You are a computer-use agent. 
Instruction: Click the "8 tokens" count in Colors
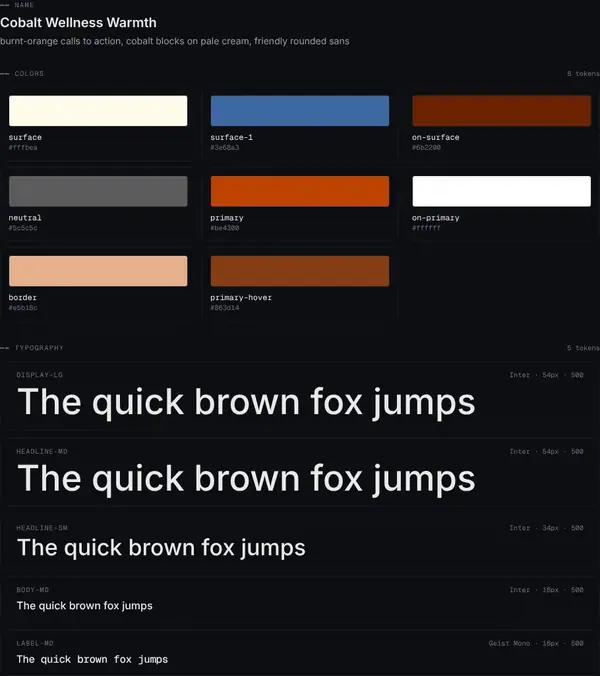click(x=583, y=74)
